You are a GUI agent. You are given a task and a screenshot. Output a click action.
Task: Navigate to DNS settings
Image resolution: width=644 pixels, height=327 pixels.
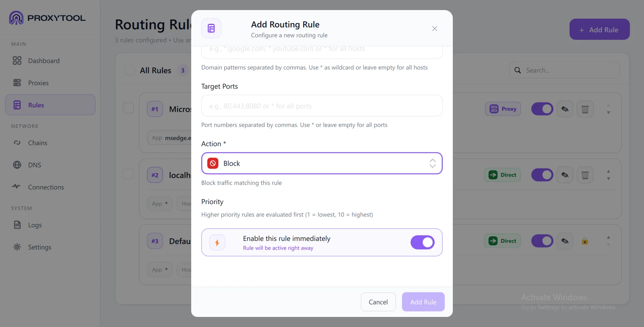[x=50, y=165]
